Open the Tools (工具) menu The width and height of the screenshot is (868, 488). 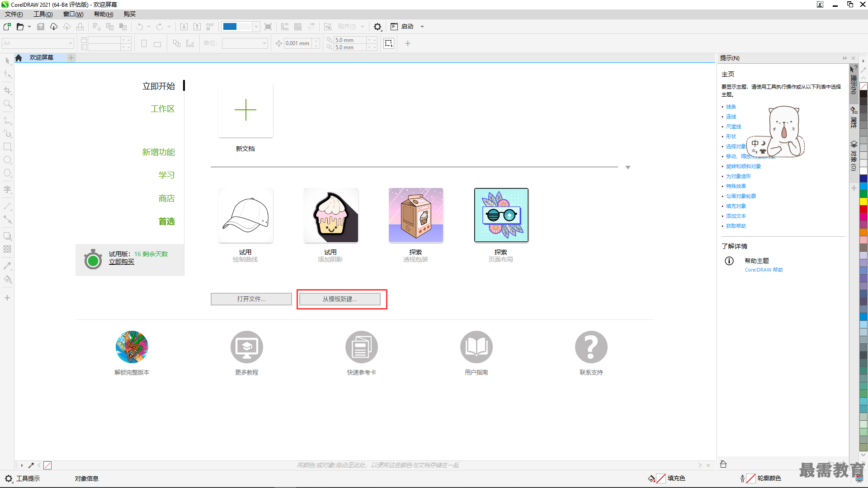tap(43, 14)
